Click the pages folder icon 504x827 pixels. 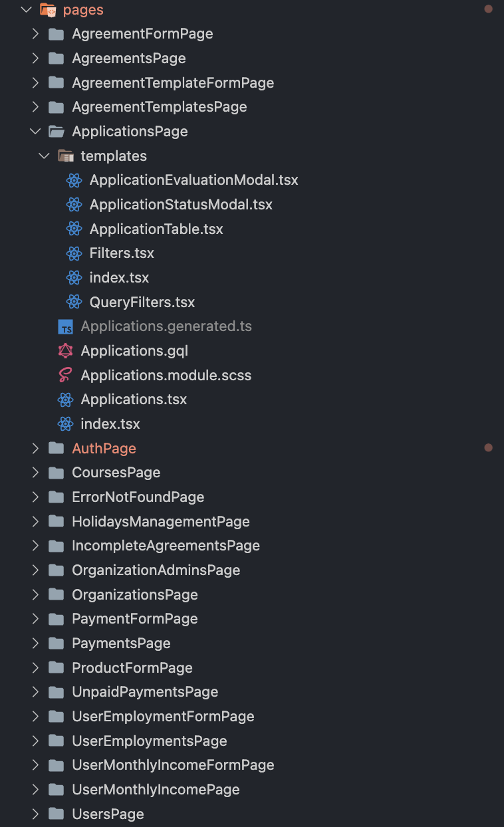coord(47,10)
